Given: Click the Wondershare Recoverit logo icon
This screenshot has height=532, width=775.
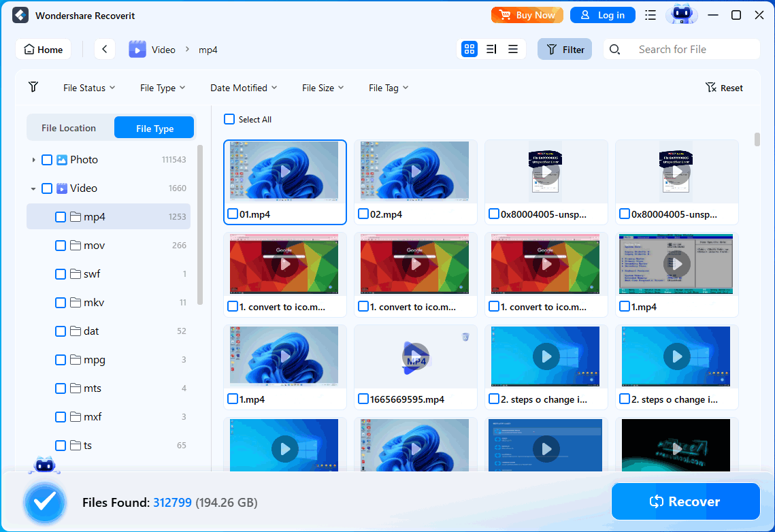Looking at the screenshot, I should pyautogui.click(x=20, y=16).
